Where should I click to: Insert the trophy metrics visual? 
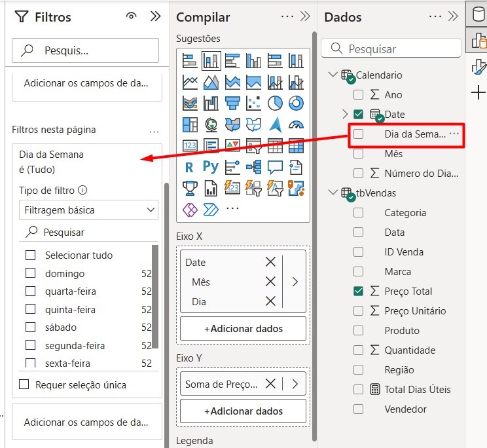point(190,188)
